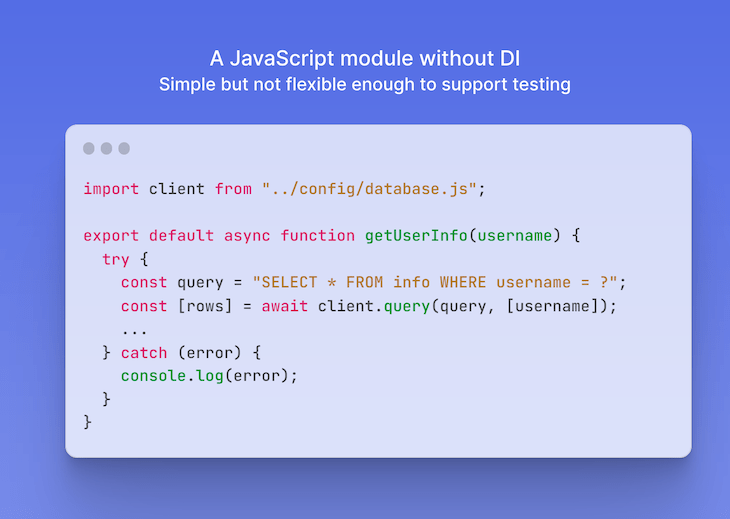Click the SELECT query string

435,282
